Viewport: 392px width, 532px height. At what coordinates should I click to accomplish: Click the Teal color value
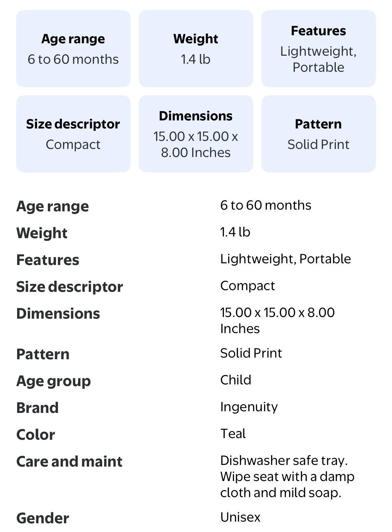pyautogui.click(x=233, y=434)
